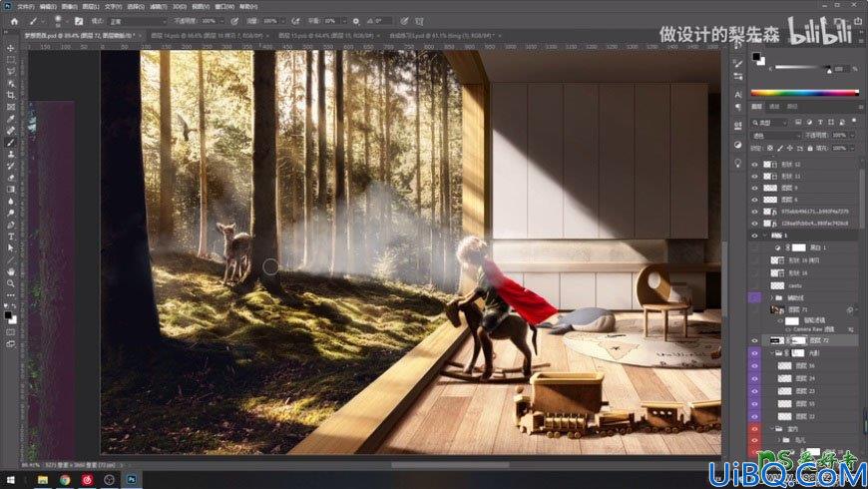Open Windows Start menu

pos(11,480)
